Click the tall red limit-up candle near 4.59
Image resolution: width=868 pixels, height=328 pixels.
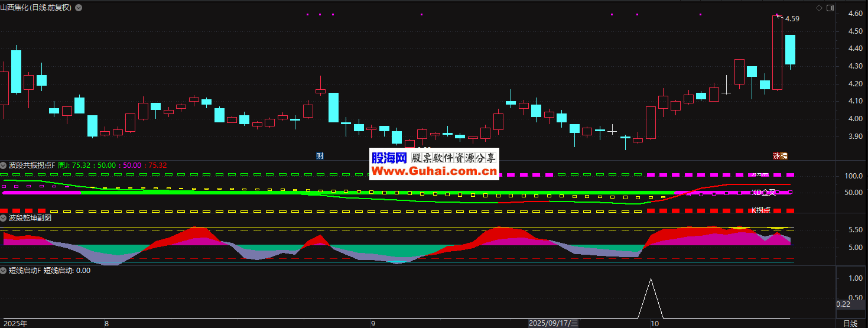coord(777,53)
